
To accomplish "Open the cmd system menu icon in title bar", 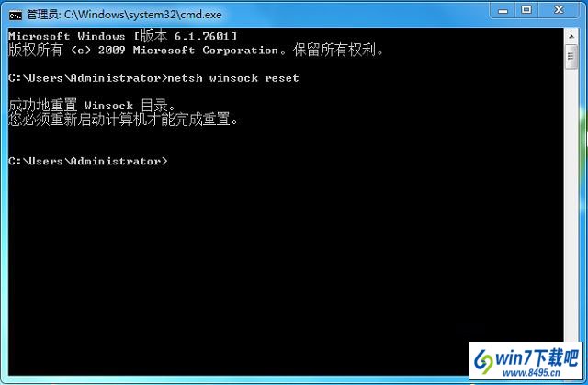I will (x=16, y=15).
